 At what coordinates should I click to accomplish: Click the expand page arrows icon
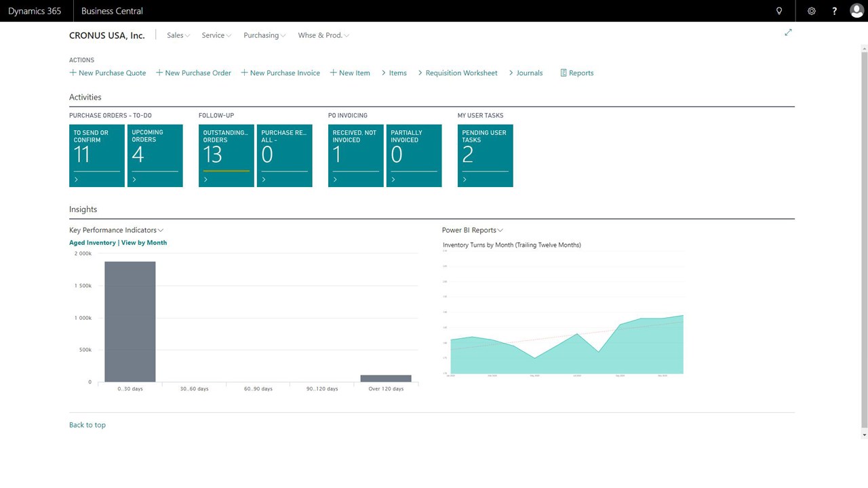[788, 33]
